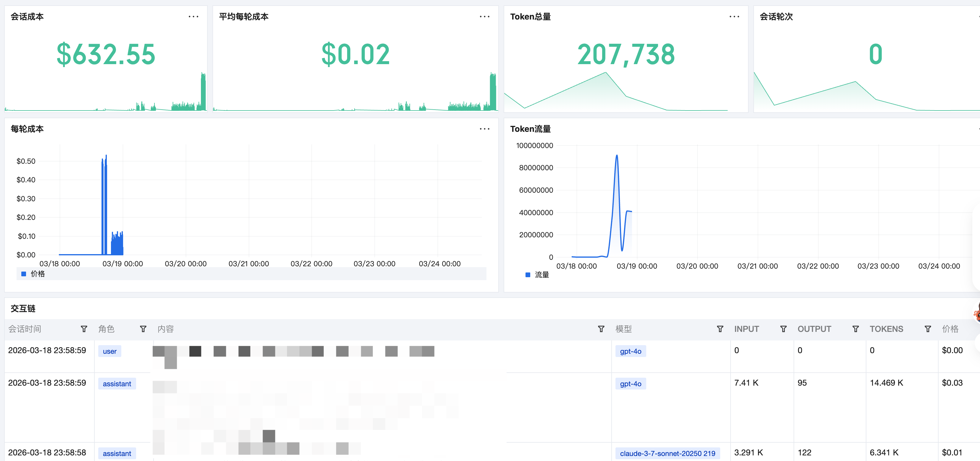Open the 每轮成本 chart ellipsis menu

[484, 129]
